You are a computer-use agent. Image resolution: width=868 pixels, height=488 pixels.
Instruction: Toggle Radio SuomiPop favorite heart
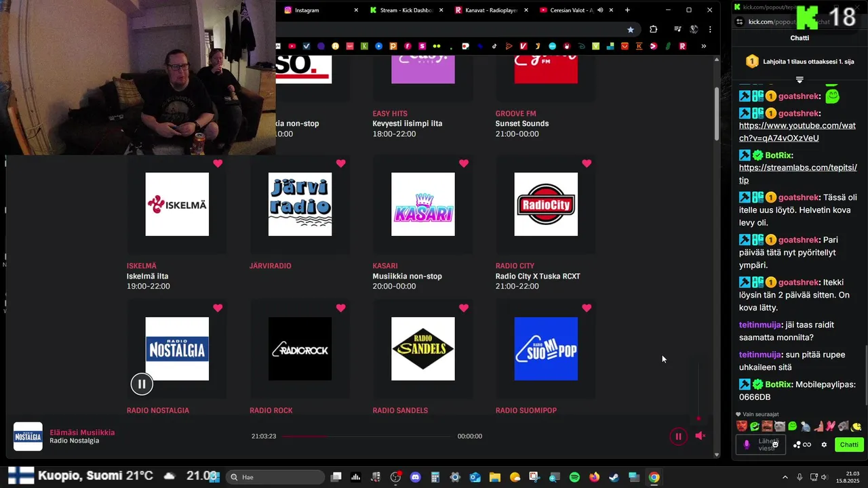(587, 308)
